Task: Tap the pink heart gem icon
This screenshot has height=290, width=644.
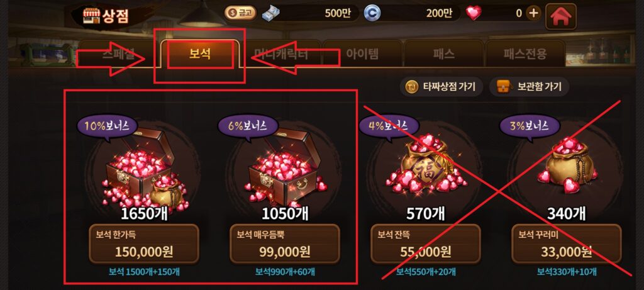Action: [474, 13]
